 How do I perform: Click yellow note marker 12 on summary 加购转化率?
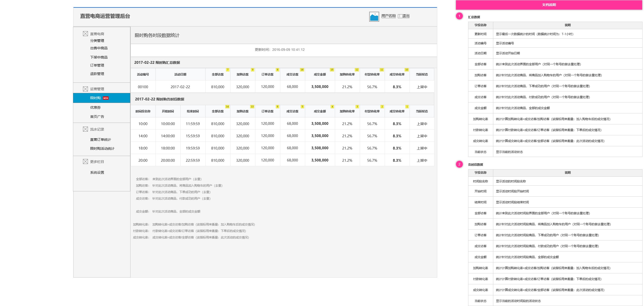tap(357, 70)
